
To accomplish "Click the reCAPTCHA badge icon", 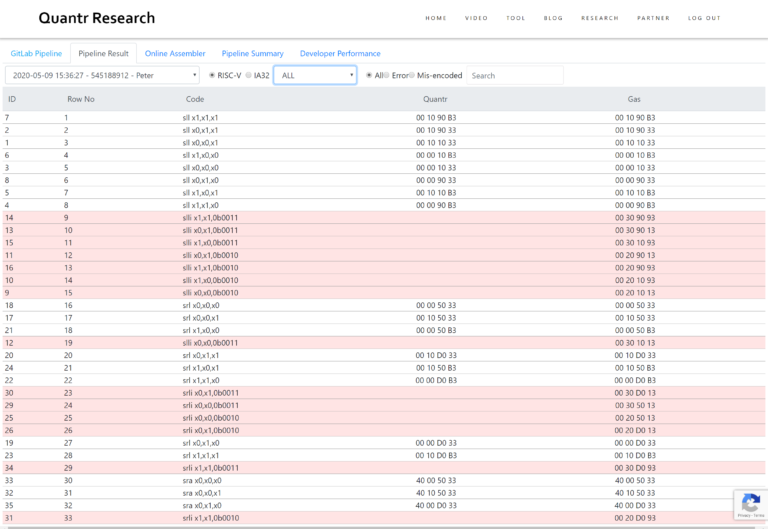I will click(x=750, y=504).
